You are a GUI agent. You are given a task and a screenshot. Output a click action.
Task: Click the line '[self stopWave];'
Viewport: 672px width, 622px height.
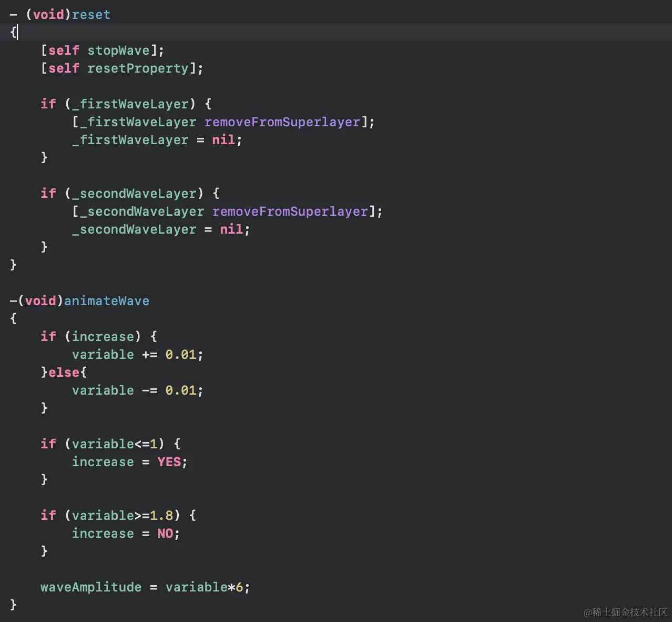(x=103, y=51)
